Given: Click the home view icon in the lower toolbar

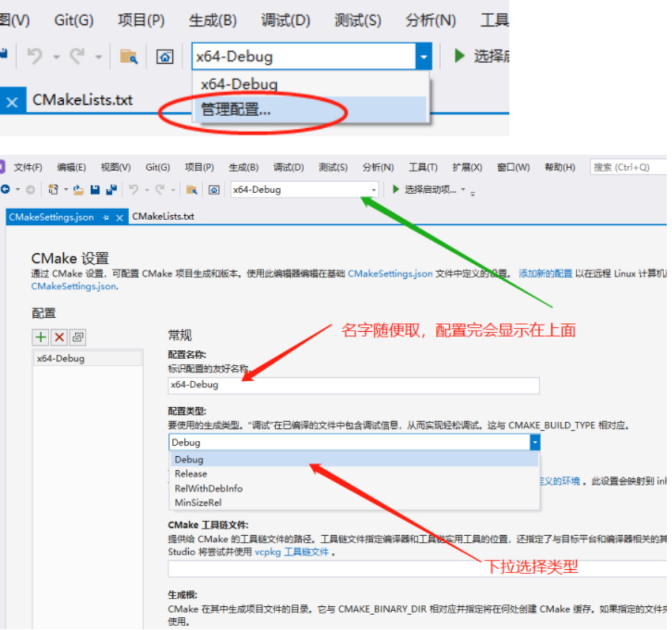Looking at the screenshot, I should [214, 190].
